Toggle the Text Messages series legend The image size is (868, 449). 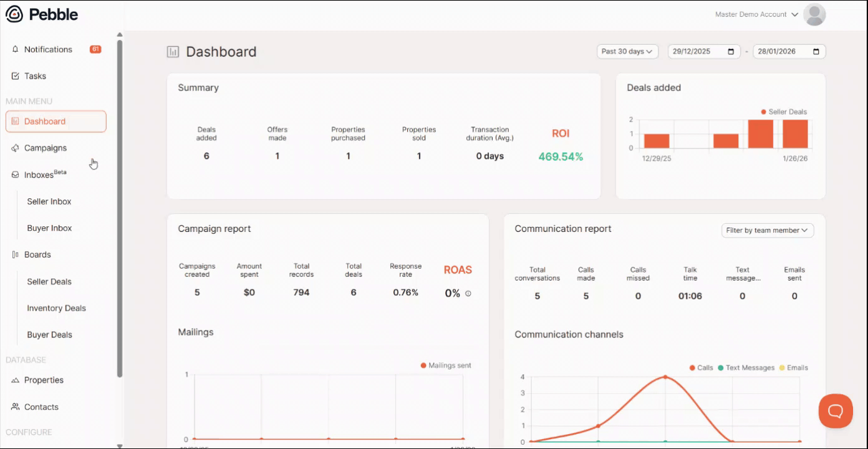pos(746,368)
